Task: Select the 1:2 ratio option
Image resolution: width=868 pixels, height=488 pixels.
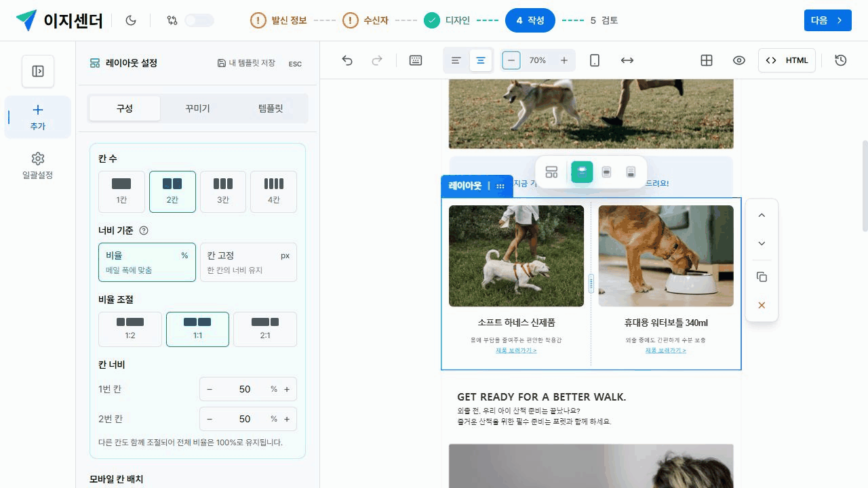Action: point(130,329)
